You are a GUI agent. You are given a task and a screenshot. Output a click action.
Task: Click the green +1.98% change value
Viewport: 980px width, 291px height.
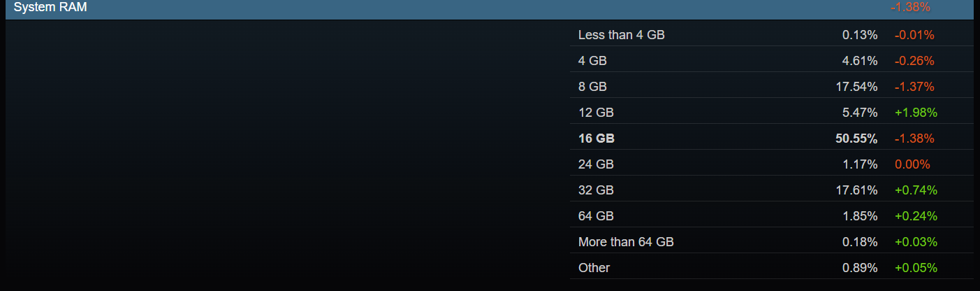(x=916, y=113)
